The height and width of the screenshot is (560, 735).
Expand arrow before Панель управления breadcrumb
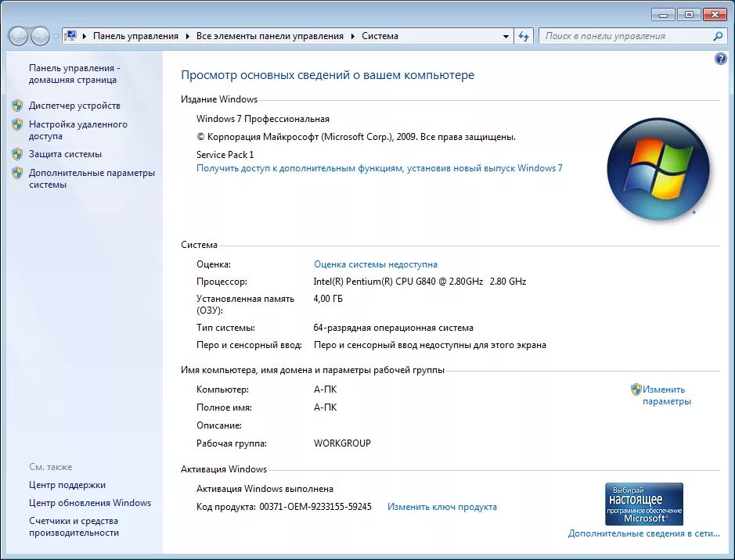click(85, 36)
